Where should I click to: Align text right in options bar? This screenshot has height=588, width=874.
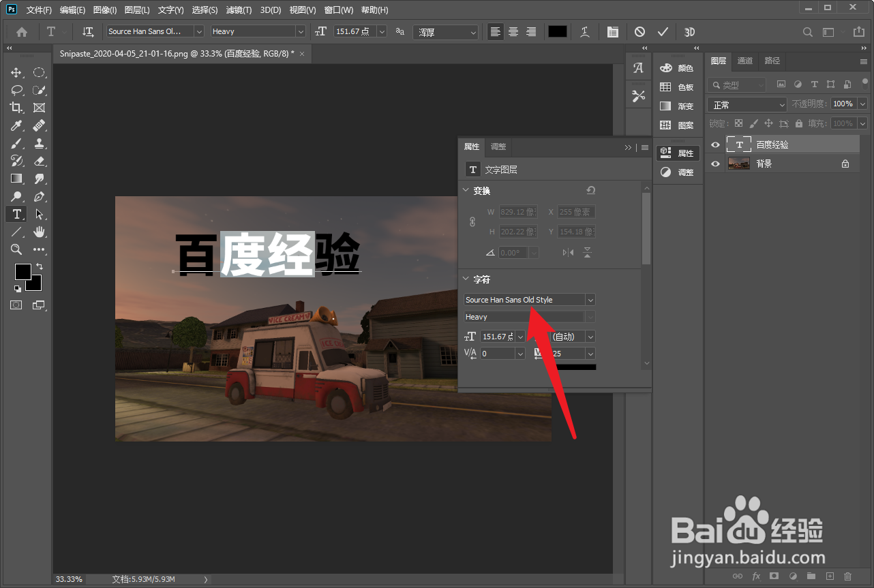531,32
